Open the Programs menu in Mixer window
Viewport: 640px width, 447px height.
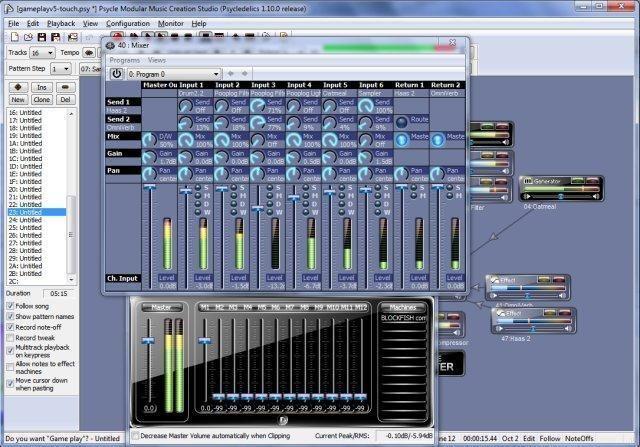(124, 60)
